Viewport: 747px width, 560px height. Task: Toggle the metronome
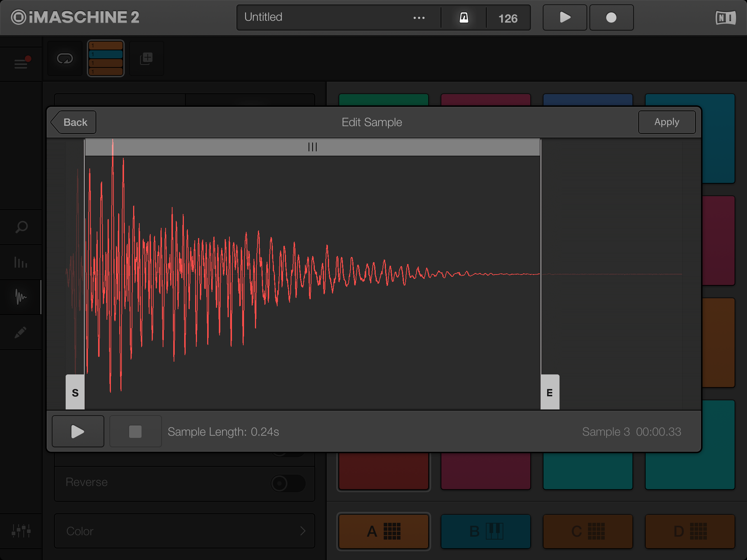pos(464,17)
